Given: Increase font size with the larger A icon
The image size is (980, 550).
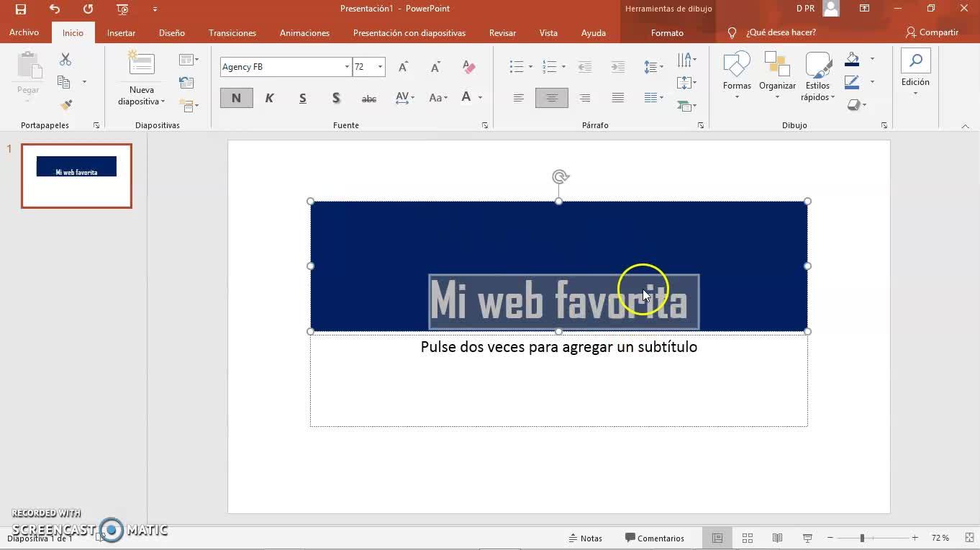Looking at the screenshot, I should click(x=404, y=67).
